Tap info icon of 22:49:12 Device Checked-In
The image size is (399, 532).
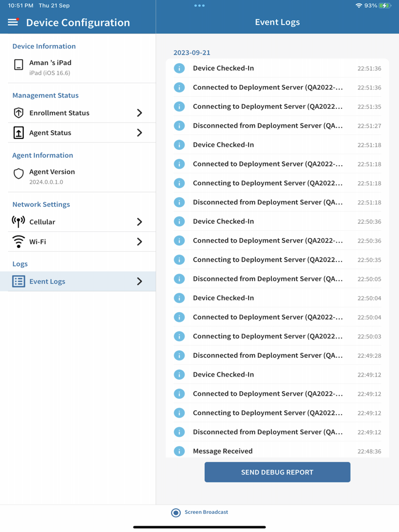(180, 375)
